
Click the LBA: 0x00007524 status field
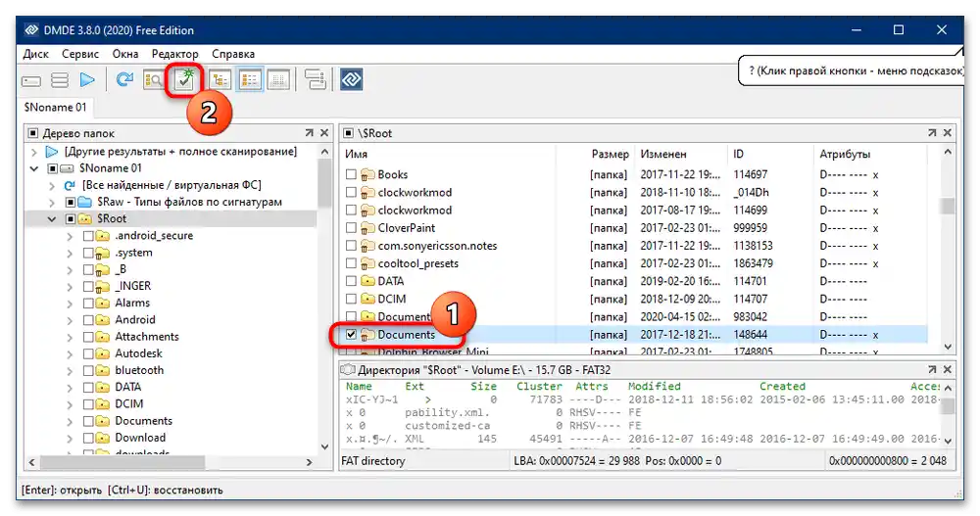(668, 461)
